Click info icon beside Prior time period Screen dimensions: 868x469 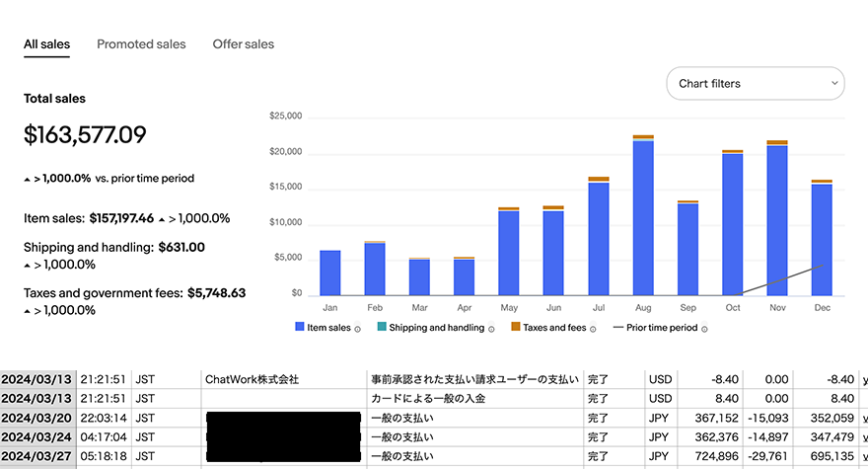point(704,329)
